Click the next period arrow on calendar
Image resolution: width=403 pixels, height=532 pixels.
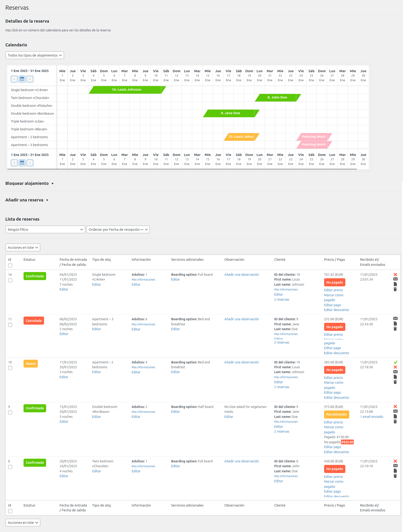pyautogui.click(x=30, y=79)
